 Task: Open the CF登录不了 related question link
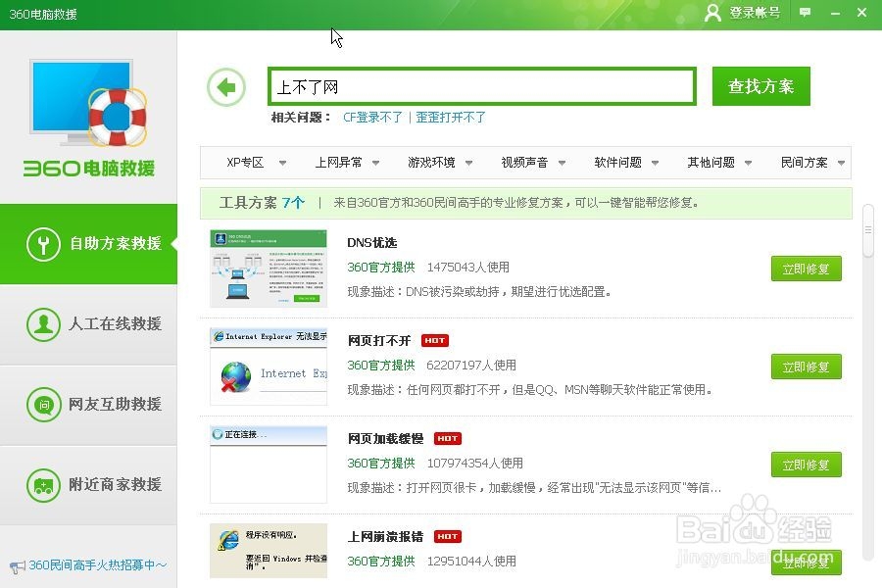372,117
